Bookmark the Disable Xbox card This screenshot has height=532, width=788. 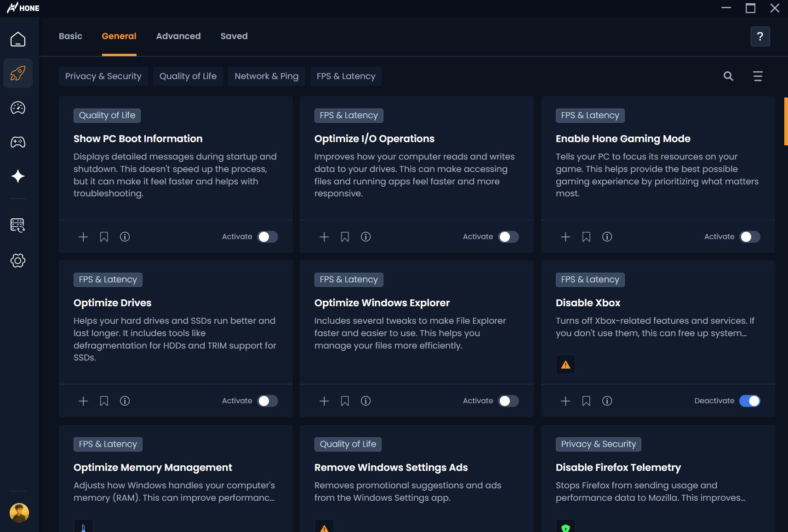586,401
